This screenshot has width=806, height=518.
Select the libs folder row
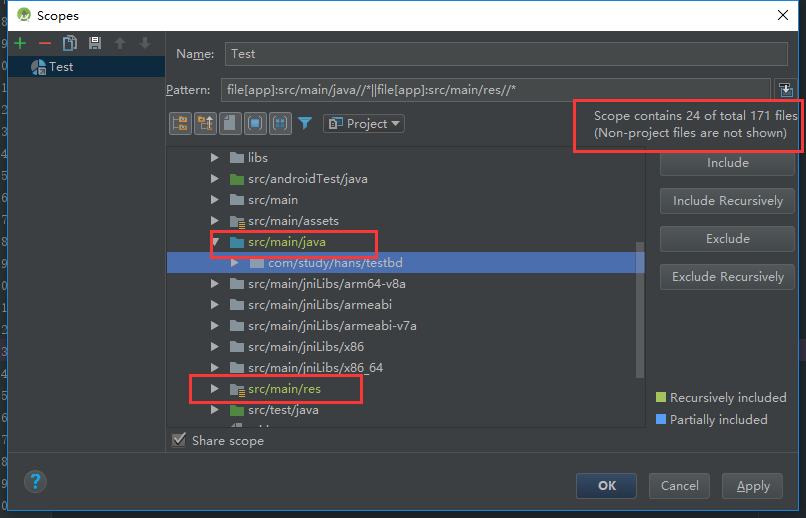coord(405,158)
